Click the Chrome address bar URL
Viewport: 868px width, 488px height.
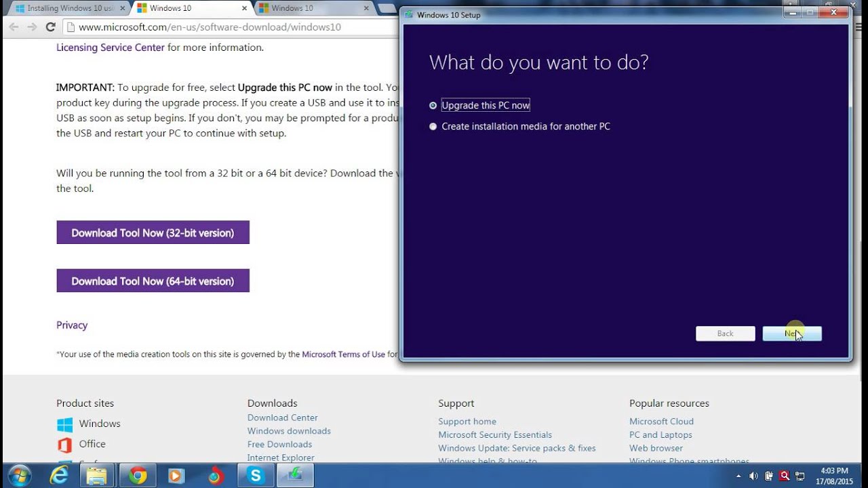coord(210,27)
